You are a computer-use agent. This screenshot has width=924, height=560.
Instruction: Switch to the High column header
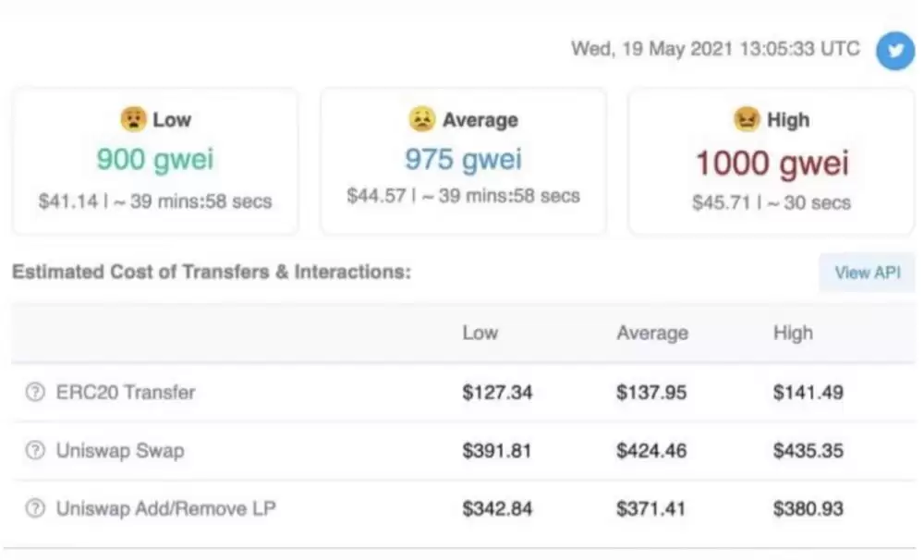(793, 333)
